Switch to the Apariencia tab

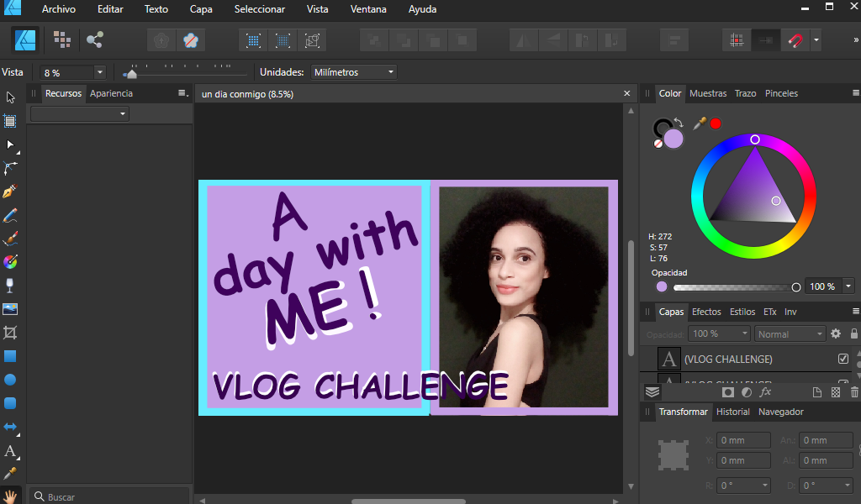point(112,93)
